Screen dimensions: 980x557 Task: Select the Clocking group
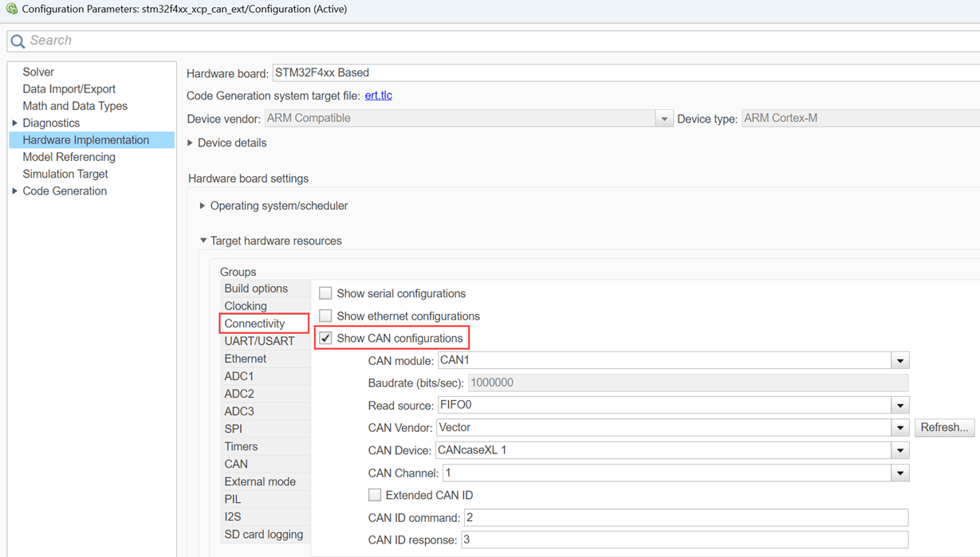pyautogui.click(x=246, y=306)
